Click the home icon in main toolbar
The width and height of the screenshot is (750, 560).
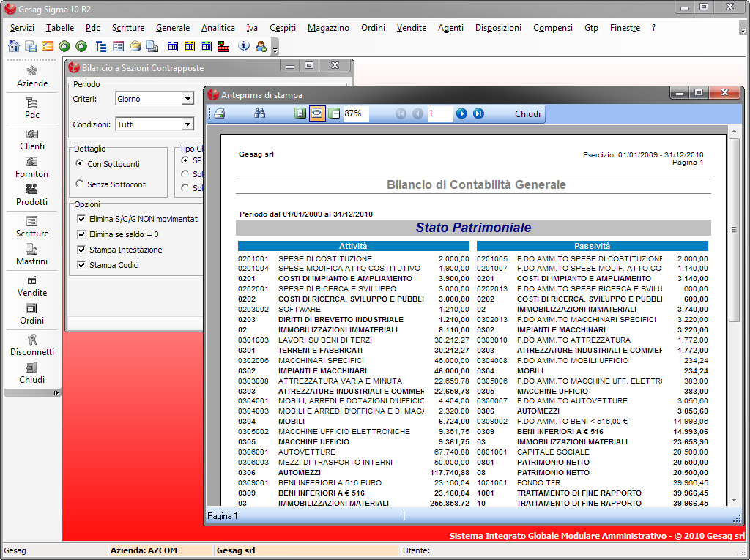(14, 46)
